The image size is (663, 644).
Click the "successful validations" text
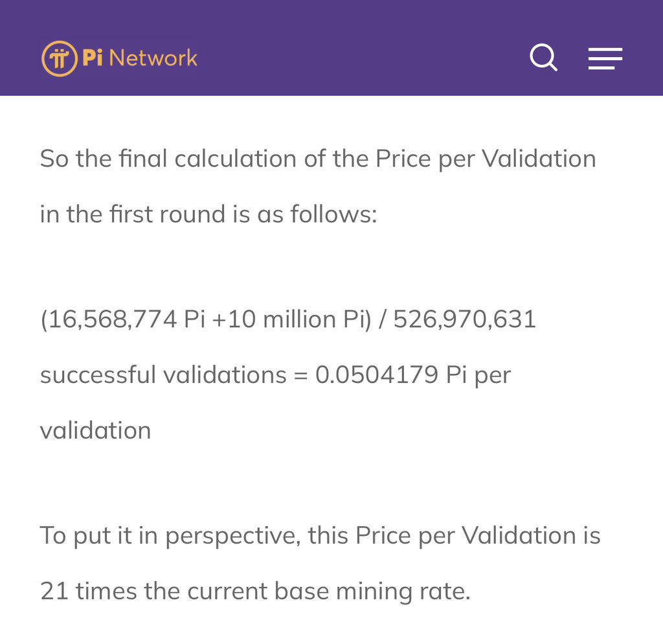[163, 374]
